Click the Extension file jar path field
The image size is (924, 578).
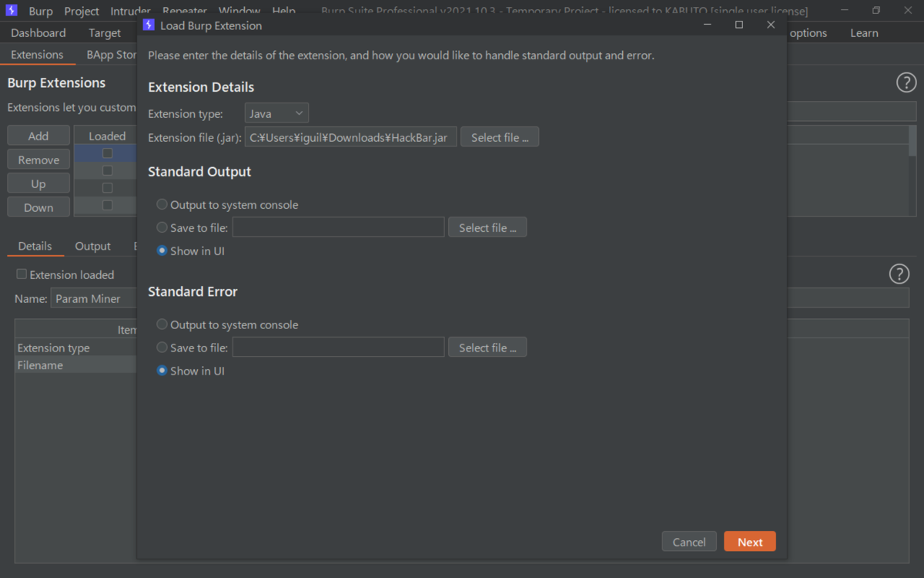point(351,137)
